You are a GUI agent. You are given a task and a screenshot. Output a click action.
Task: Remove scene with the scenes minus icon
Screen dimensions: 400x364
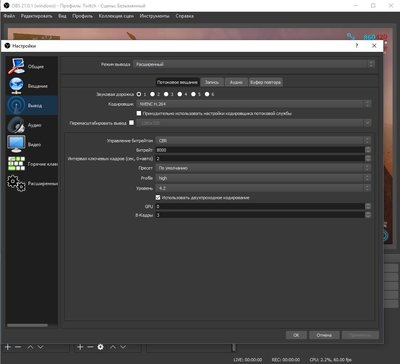point(18,347)
